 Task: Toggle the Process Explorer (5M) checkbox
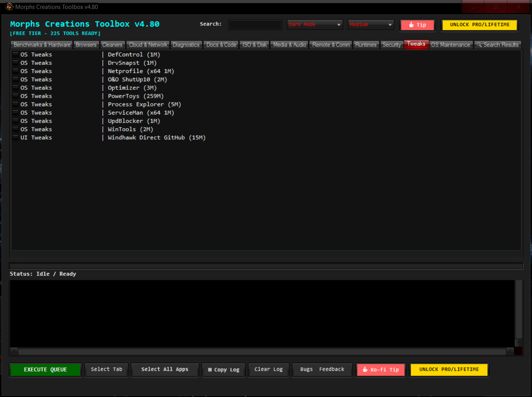[16, 104]
